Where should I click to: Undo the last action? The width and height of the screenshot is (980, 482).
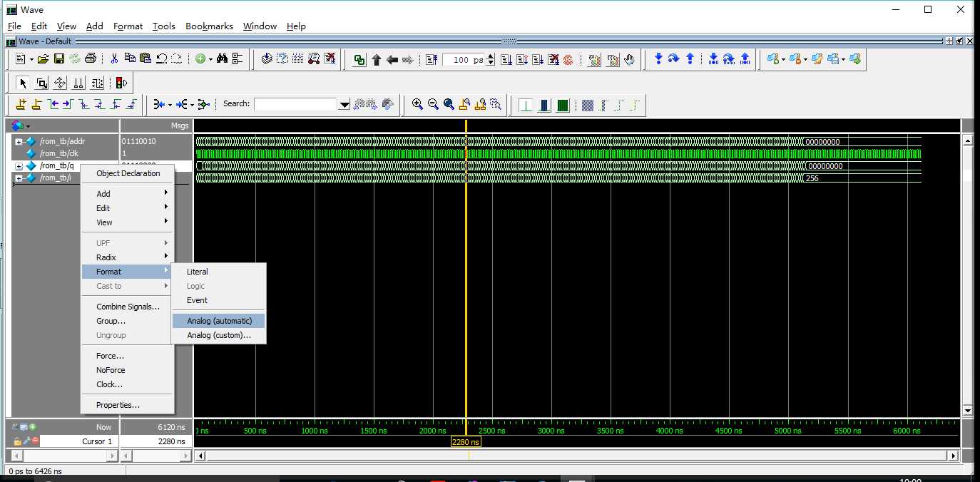tap(161, 59)
